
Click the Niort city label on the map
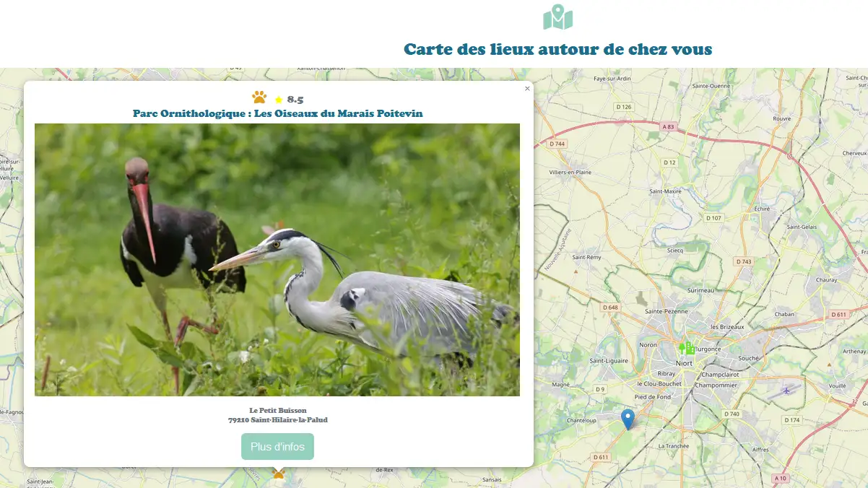685,362
